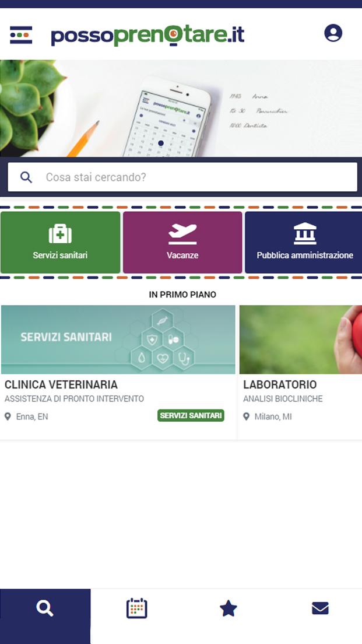362x644 pixels.
Task: Click the possoprenotare.it logo
Action: (147, 36)
